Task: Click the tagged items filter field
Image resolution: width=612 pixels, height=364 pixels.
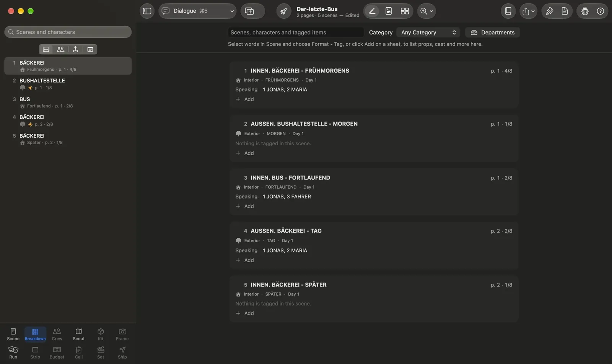Action: point(296,32)
